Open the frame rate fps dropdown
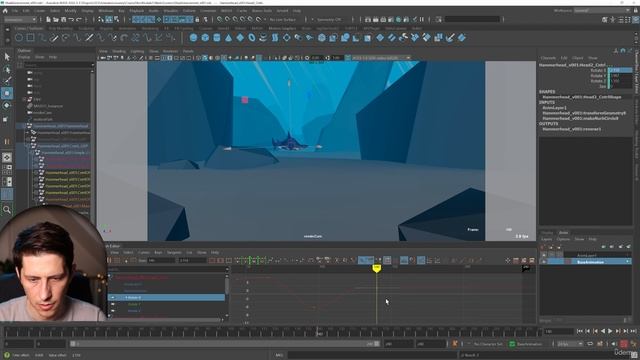Viewport: 640px width, 360px height. point(571,344)
